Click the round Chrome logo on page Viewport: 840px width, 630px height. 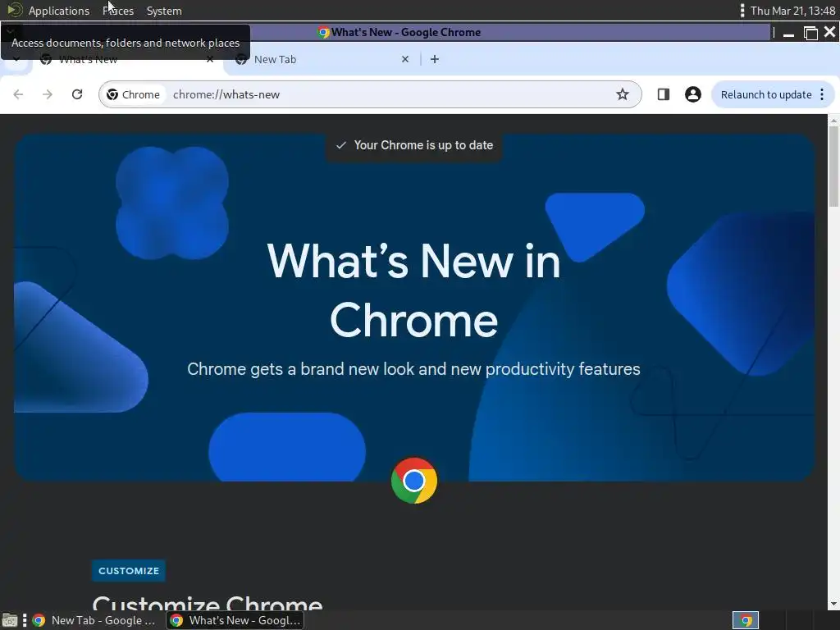[414, 481]
